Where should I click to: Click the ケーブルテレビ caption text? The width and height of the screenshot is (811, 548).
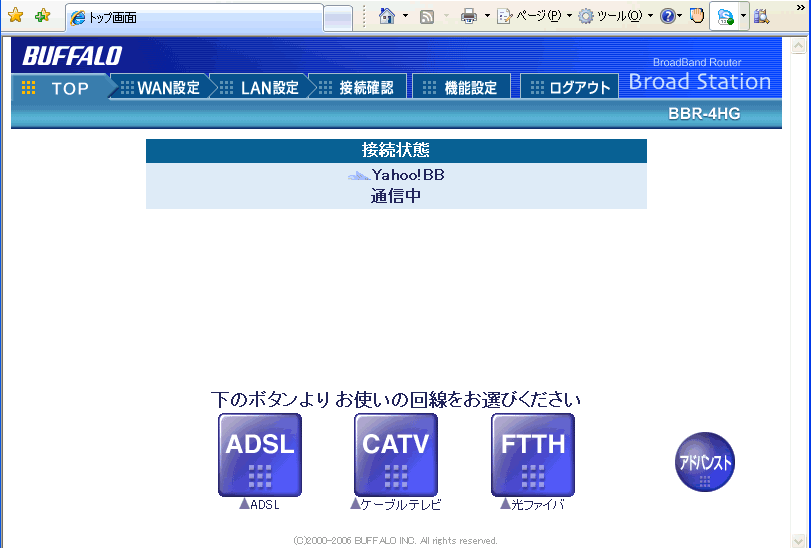tap(401, 504)
